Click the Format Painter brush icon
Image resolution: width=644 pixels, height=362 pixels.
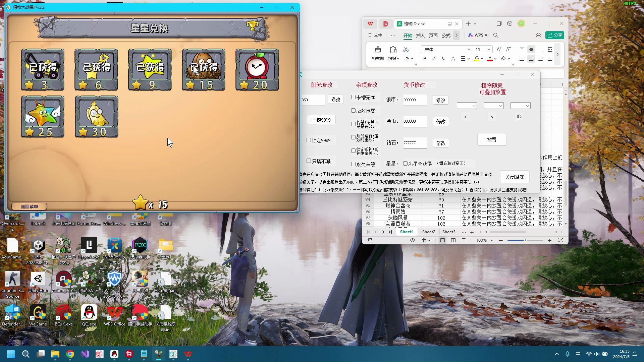click(378, 50)
